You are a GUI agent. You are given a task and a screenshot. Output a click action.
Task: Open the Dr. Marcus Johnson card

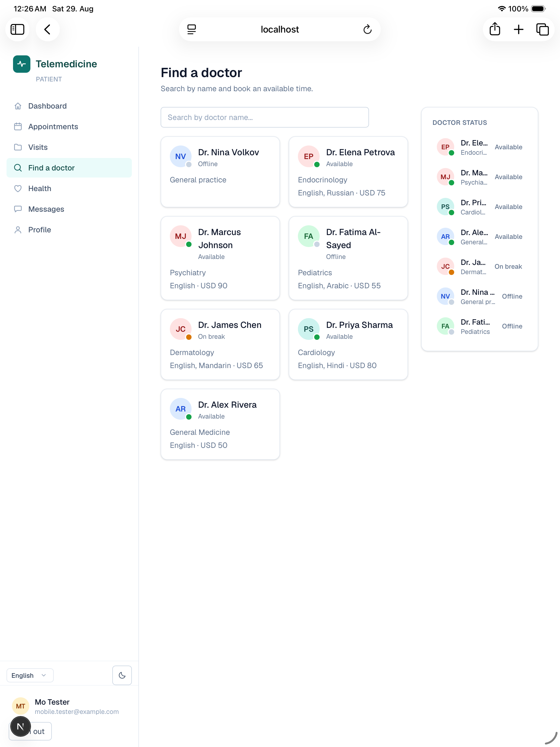pos(220,258)
